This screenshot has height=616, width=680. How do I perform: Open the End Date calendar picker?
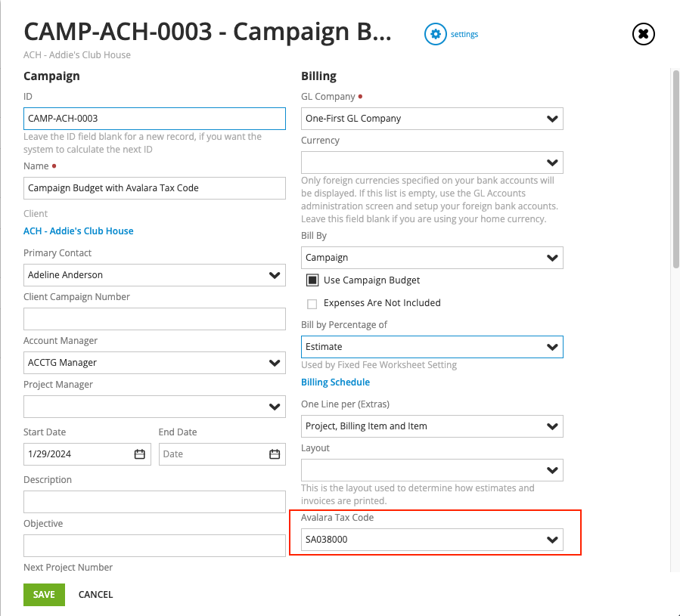point(275,454)
